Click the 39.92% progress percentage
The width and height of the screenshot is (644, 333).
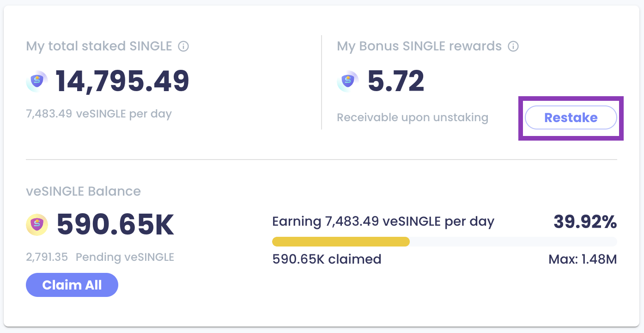tap(585, 222)
